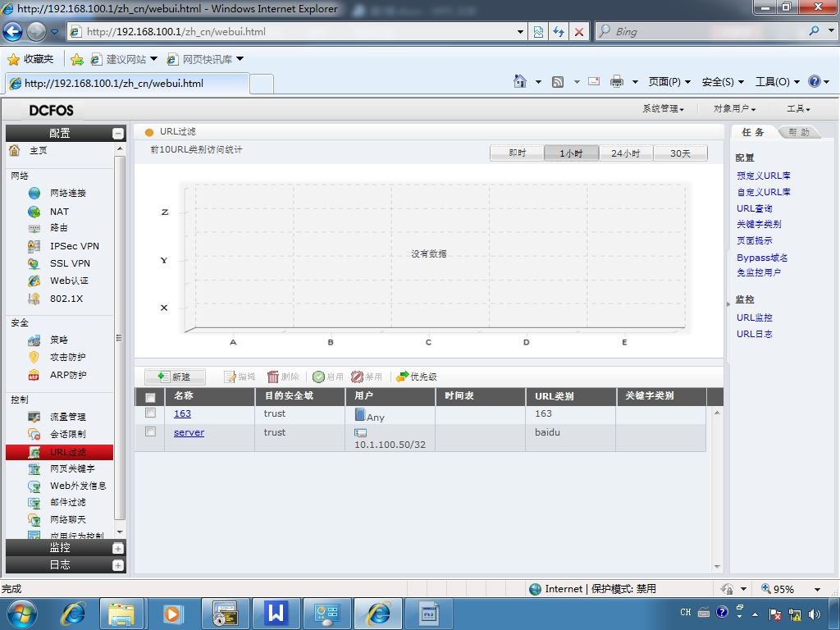The width and height of the screenshot is (840, 630).
Task: Open 对象用户 dropdown menu
Action: tap(734, 109)
